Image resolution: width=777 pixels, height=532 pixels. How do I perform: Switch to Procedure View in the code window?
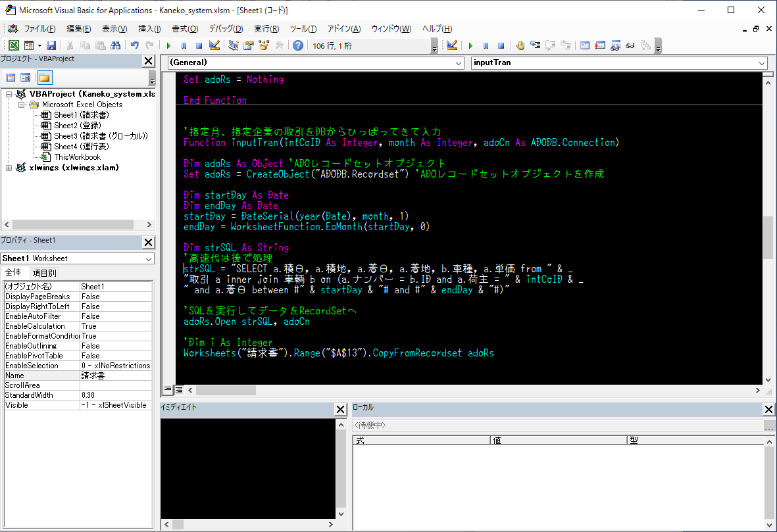168,390
